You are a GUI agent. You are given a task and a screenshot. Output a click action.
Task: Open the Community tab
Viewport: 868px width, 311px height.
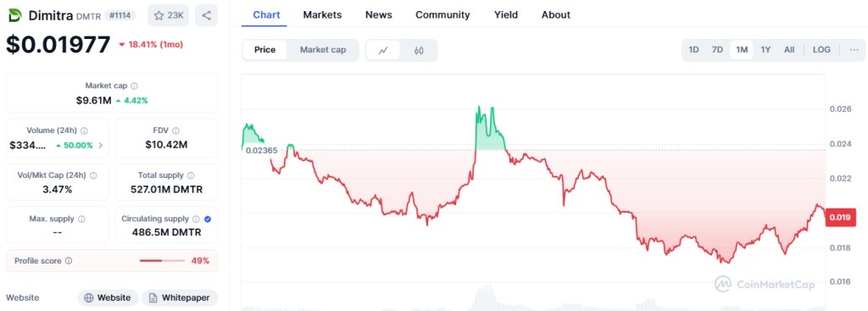pos(442,15)
